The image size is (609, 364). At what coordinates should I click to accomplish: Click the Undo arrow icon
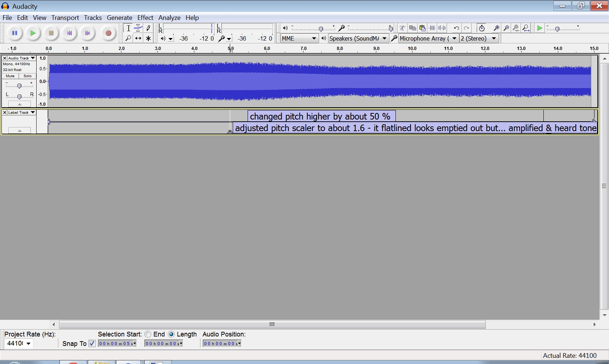456,28
